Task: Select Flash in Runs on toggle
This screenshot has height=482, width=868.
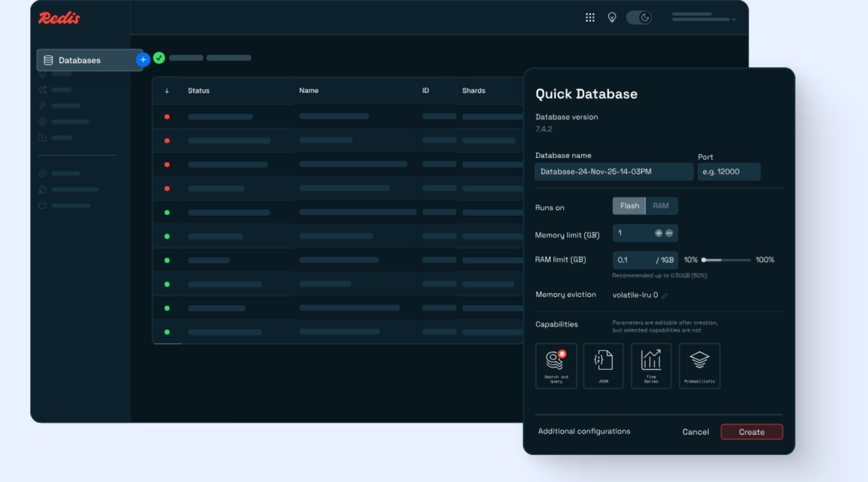Action: (x=629, y=206)
